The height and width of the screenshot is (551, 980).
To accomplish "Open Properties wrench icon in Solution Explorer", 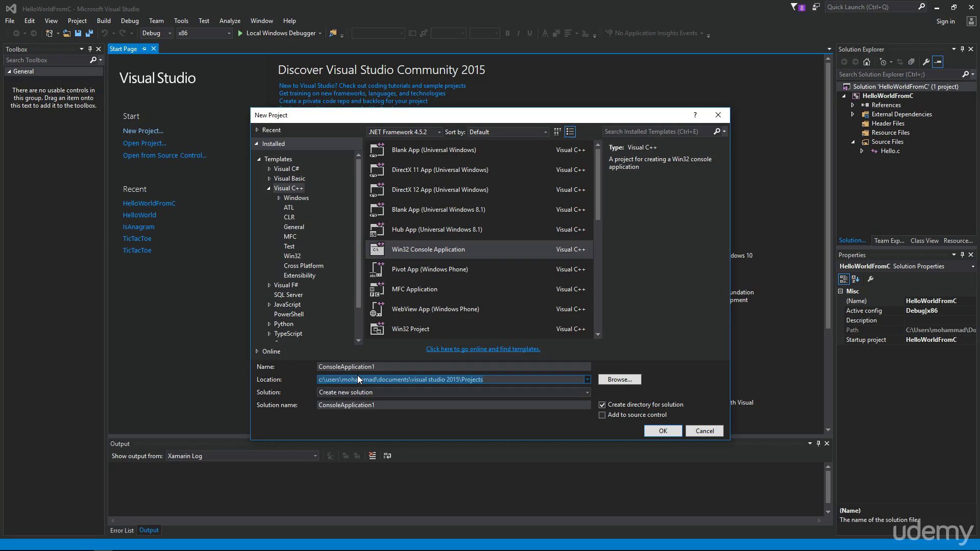I will tap(926, 62).
